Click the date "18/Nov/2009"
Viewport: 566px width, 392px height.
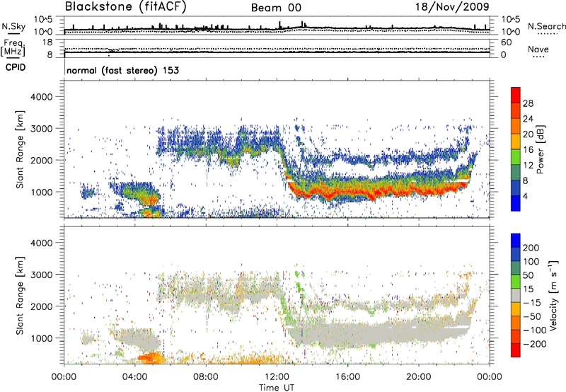pyautogui.click(x=452, y=6)
